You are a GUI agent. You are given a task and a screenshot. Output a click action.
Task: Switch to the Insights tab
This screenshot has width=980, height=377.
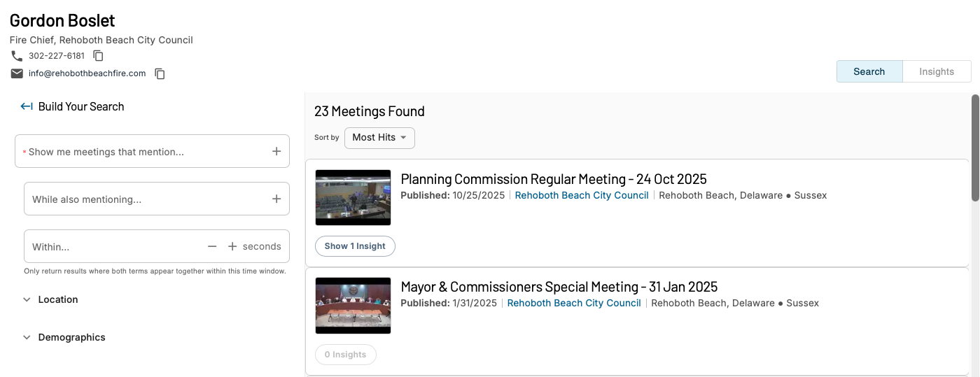click(937, 71)
